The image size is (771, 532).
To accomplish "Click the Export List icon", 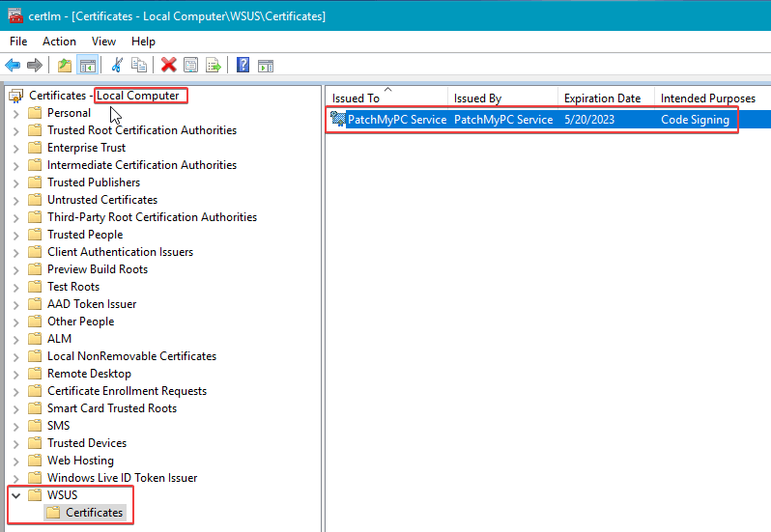I will (214, 65).
